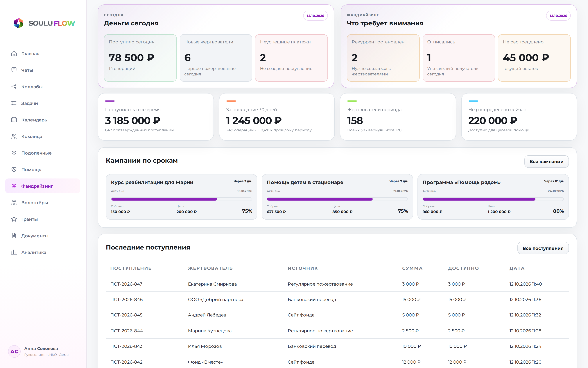Viewport: 588px width, 368px height.
Task: Click the Документы file icon
Action: [x=14, y=236]
